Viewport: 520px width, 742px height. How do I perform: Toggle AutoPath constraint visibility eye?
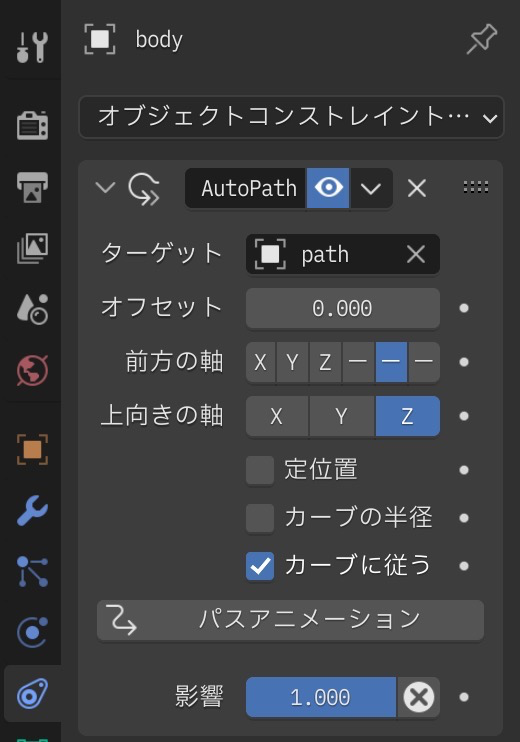click(328, 188)
